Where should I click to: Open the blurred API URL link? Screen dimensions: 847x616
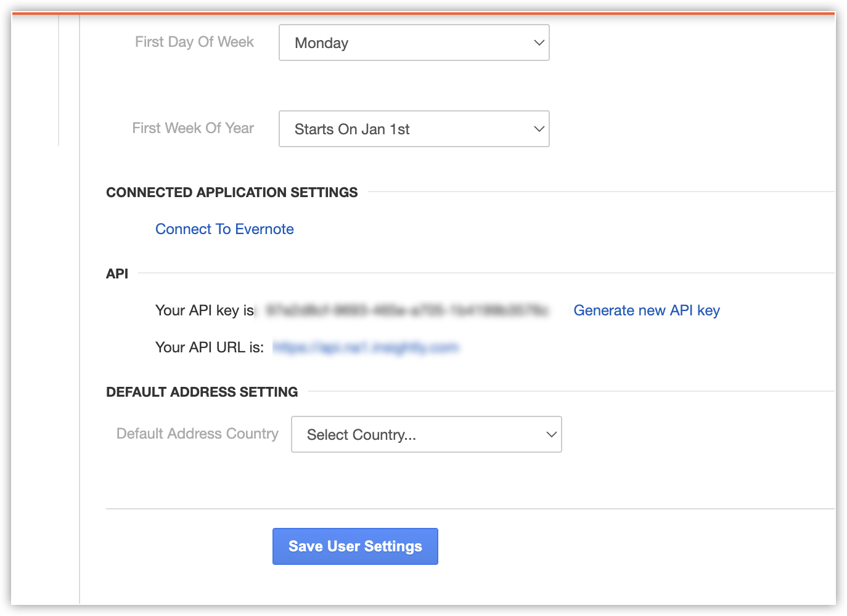[x=366, y=347]
